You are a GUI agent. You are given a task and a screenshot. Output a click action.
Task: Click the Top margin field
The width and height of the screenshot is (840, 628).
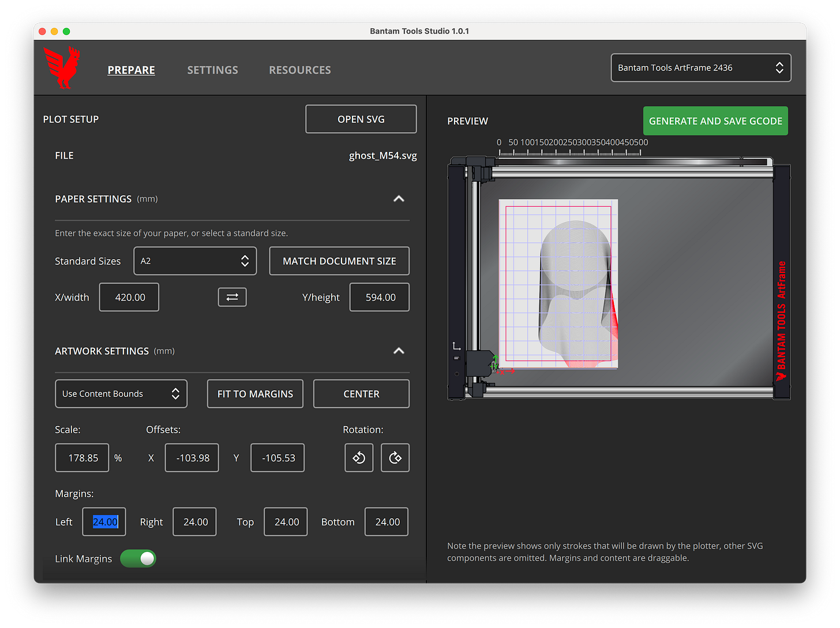(286, 522)
